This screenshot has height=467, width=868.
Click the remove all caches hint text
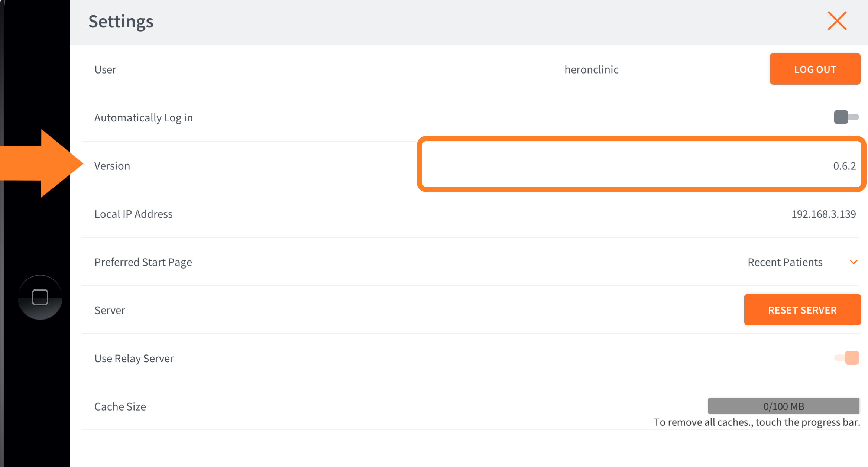point(757,422)
